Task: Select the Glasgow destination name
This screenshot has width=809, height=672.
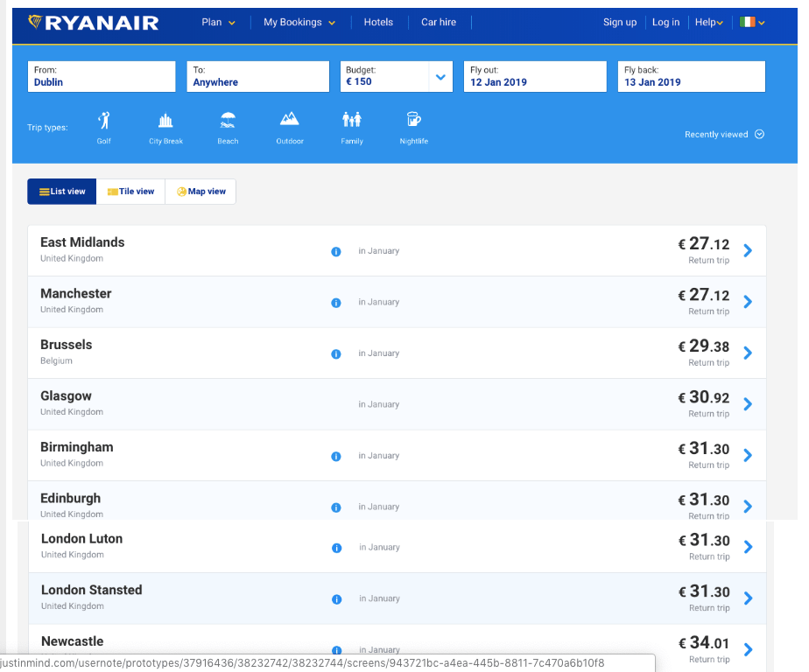Action: [66, 396]
